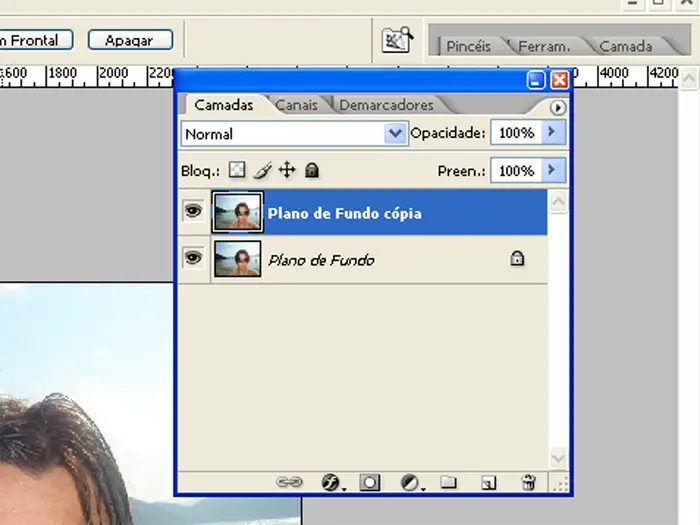Open the file browser palette icon
Image resolution: width=700 pixels, height=525 pixels.
coord(397,40)
